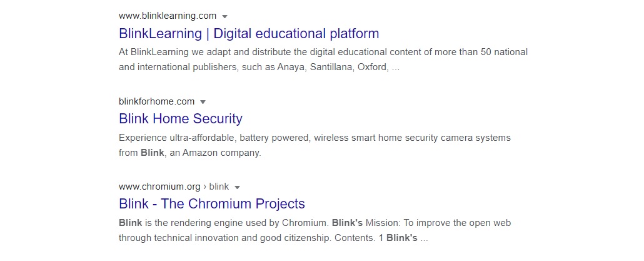Click the www.chromium.org URL text
Image resolution: width=644 pixels, height=261 pixels.
coord(159,186)
